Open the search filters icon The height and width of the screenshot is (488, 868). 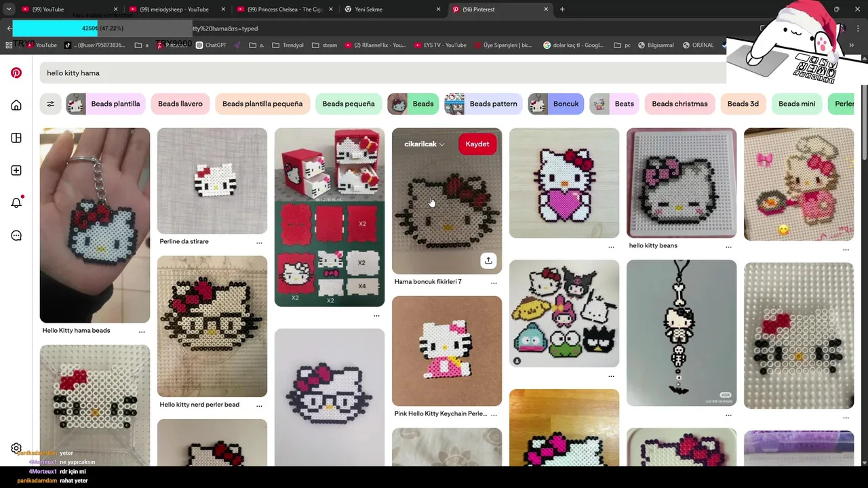click(50, 104)
